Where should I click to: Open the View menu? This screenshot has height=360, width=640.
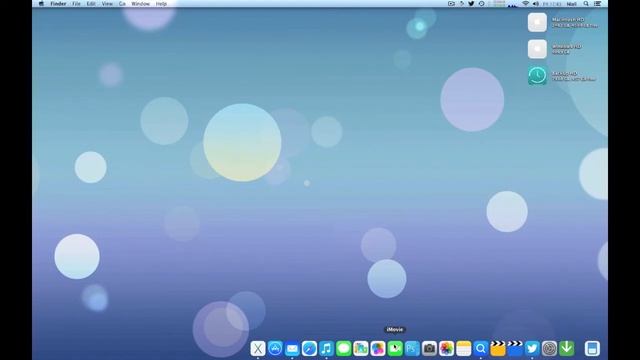tap(107, 4)
